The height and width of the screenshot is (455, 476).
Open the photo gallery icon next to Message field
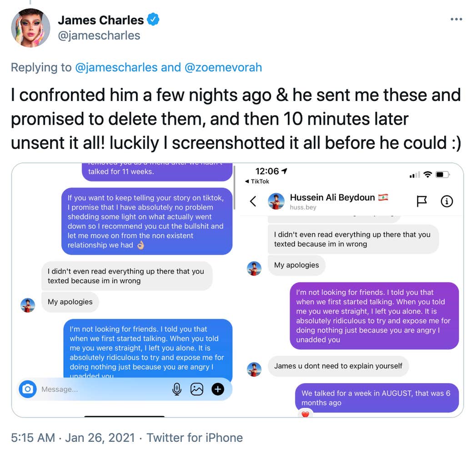point(197,389)
